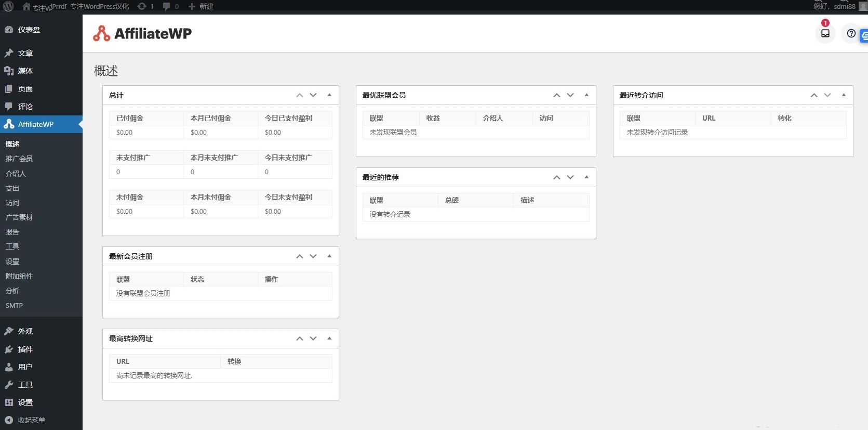Open the 评论 comment icon in sidebar
The image size is (868, 430).
click(9, 107)
